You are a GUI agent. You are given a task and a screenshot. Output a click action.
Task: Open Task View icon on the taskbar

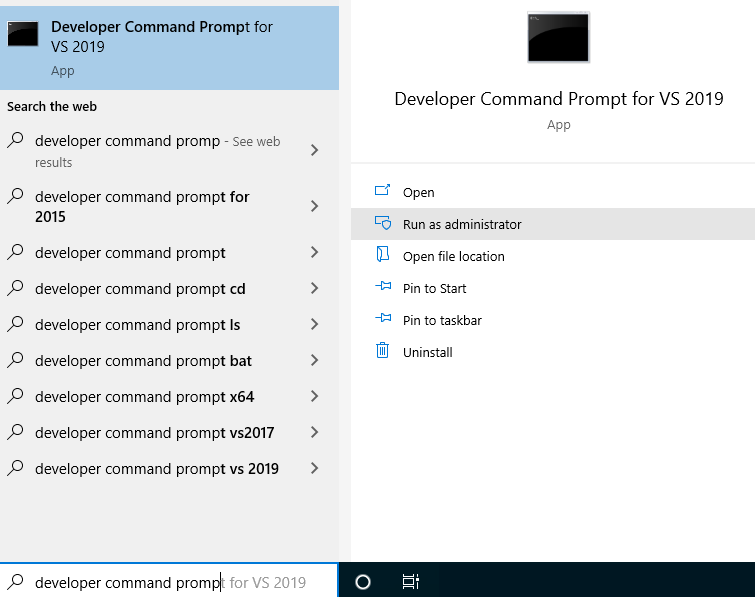coord(411,582)
